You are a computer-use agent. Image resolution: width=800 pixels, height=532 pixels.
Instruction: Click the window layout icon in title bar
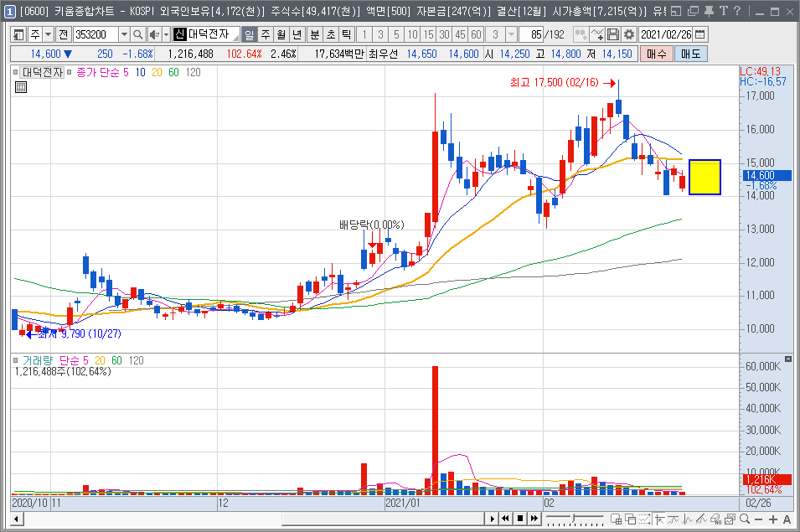(676, 11)
